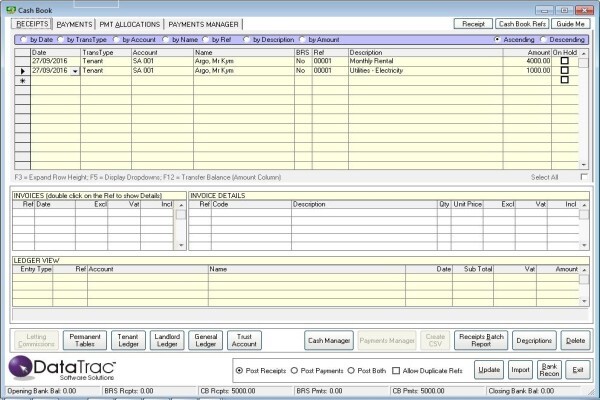
Task: Click the DataTrac logo
Action: coord(62,368)
